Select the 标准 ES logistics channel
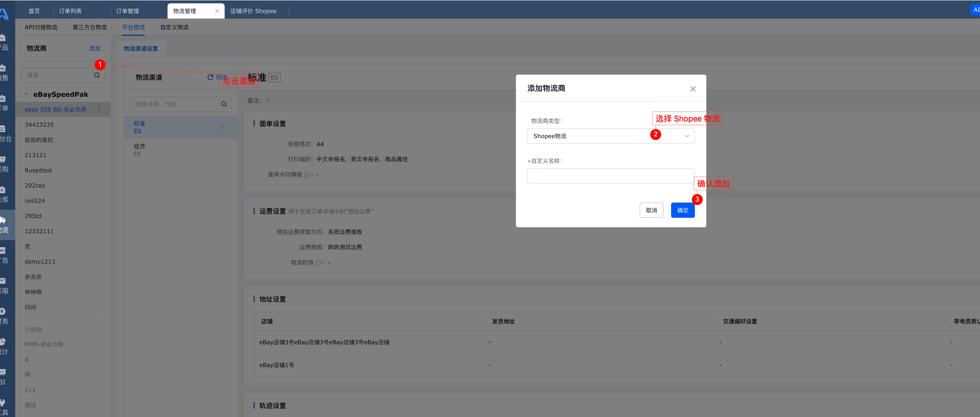This screenshot has width=980, height=417. (181, 127)
